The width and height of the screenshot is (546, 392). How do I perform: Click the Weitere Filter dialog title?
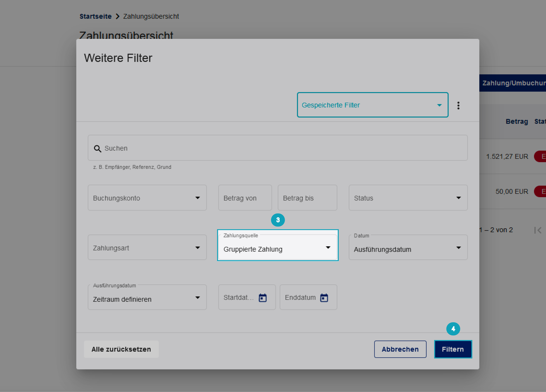(x=118, y=58)
